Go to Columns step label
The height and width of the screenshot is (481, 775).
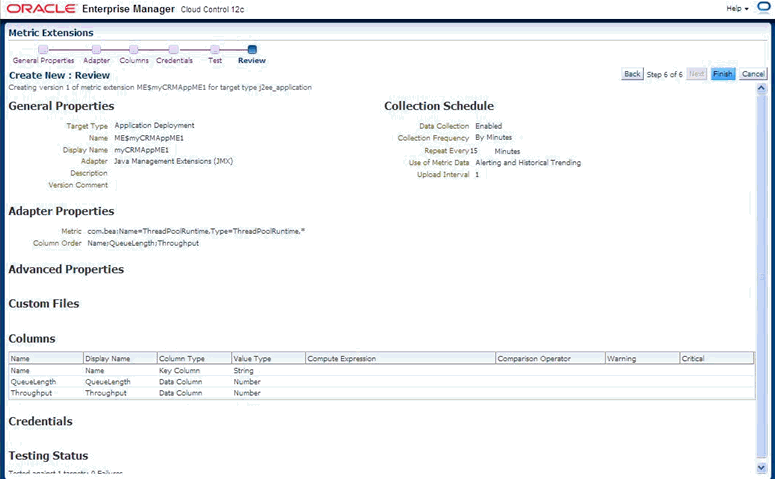pos(134,60)
